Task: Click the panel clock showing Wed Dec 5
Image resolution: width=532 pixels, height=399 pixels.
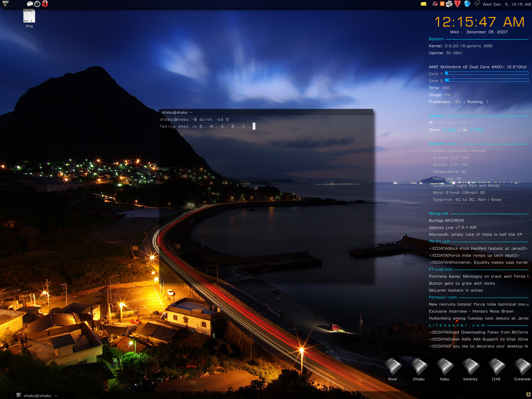Action: pos(506,4)
